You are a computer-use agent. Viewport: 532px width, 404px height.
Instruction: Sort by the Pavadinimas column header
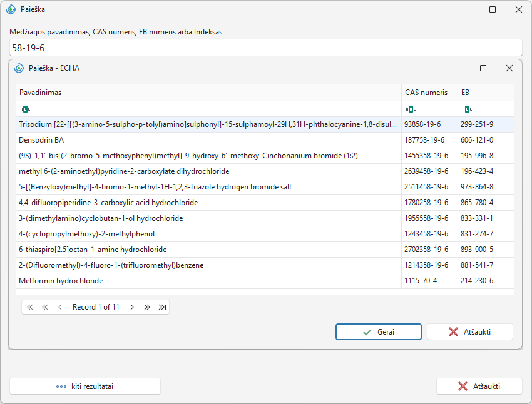(208, 93)
